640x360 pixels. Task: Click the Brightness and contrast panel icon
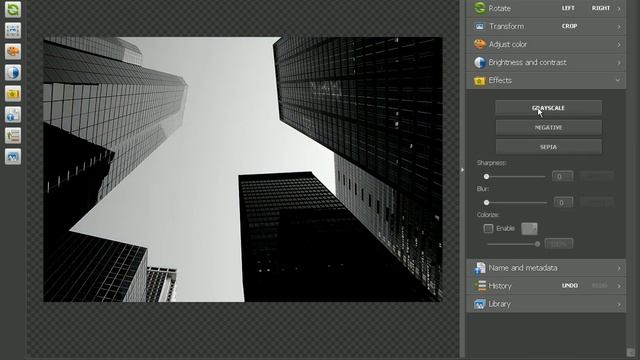pyautogui.click(x=480, y=62)
